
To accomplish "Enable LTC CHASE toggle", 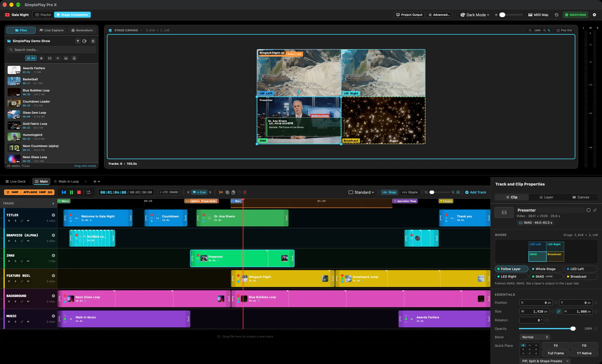I will pyautogui.click(x=169, y=192).
